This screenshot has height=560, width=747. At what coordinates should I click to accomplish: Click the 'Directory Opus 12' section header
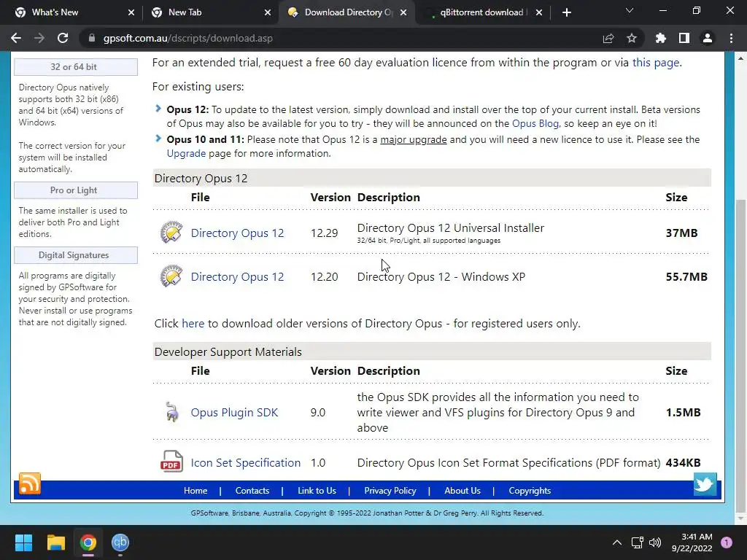click(432, 178)
